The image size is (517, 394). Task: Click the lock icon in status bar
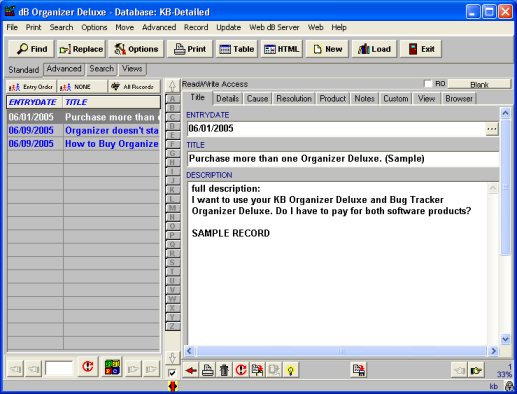pyautogui.click(x=509, y=386)
